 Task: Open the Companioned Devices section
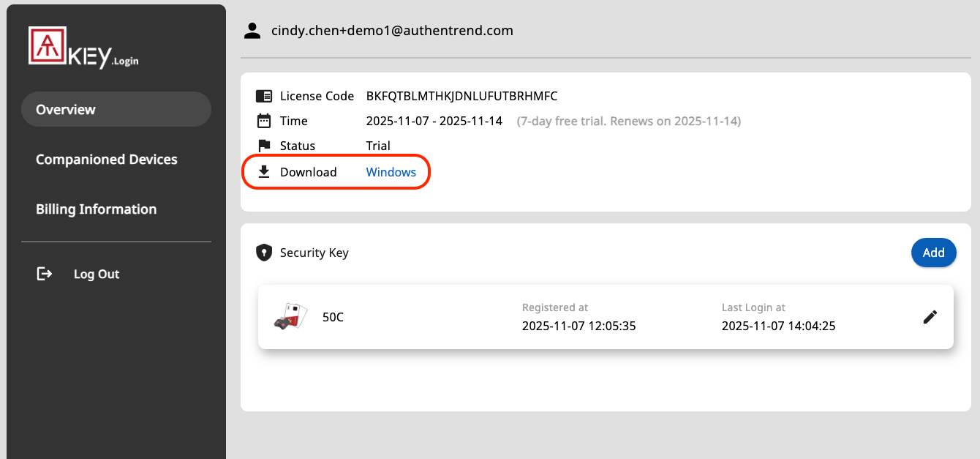click(x=107, y=159)
